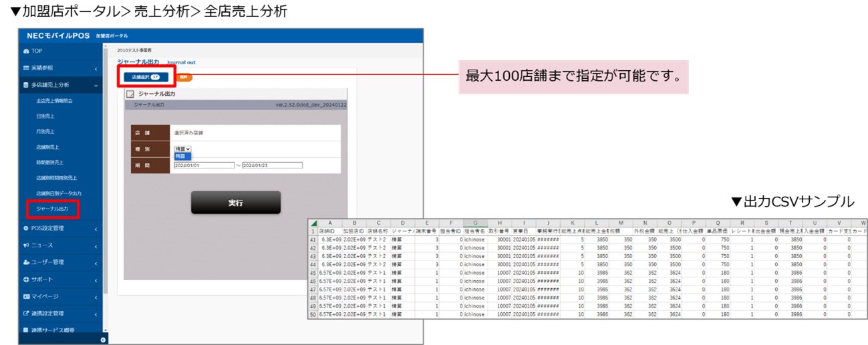Viewport: 868px width, 345px height.
Task: Click the edit icon beside ジャーナル出力 panel title
Action: [x=130, y=94]
